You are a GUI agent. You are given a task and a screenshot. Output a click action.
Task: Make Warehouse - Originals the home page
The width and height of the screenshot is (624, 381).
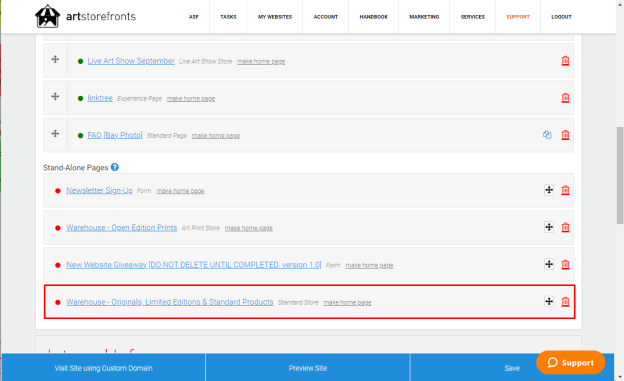347,303
